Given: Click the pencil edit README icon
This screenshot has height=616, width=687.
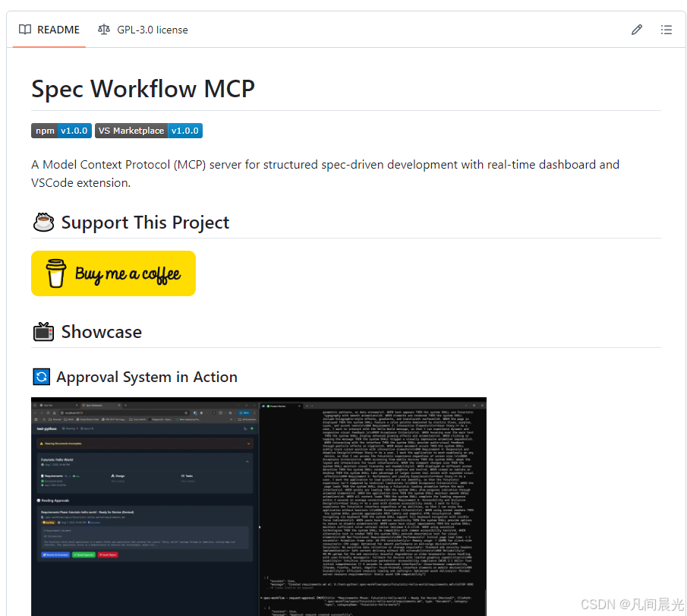Looking at the screenshot, I should pos(637,30).
